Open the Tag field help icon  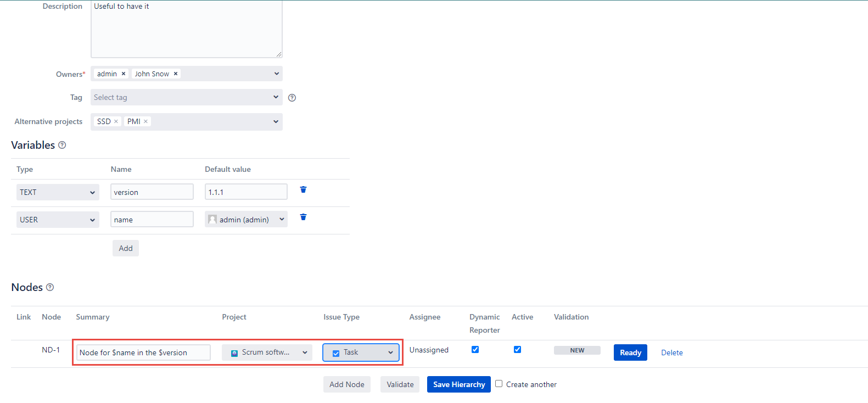(x=292, y=98)
